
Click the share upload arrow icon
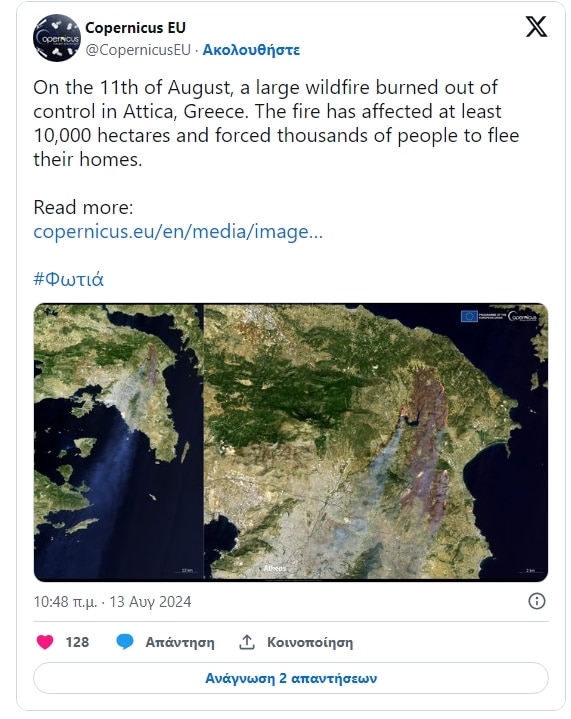[247, 642]
